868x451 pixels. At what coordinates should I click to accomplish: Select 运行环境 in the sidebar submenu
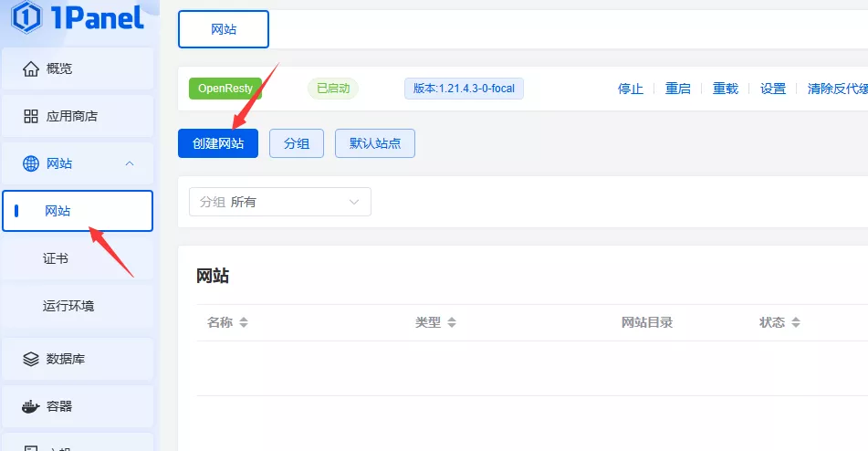click(68, 306)
